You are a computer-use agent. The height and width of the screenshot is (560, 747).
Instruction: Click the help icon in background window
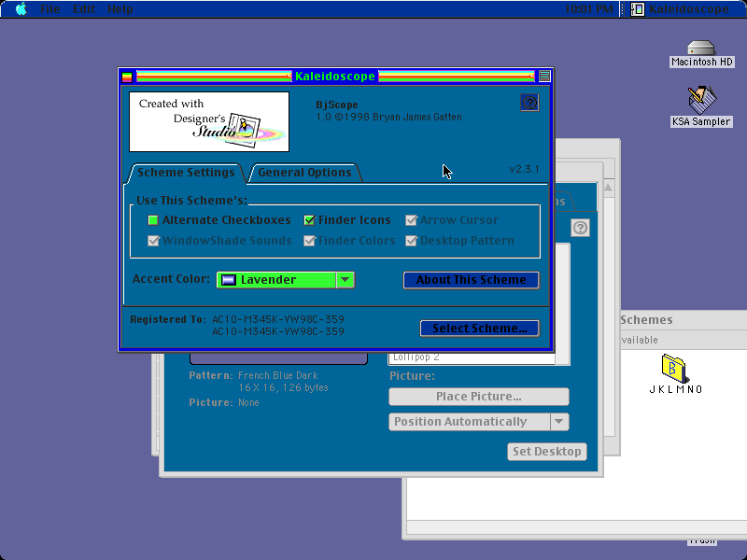pyautogui.click(x=580, y=228)
